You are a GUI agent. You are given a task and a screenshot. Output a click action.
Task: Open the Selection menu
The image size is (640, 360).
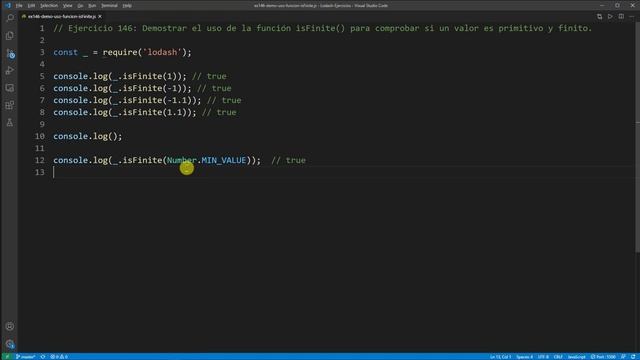(49, 5)
